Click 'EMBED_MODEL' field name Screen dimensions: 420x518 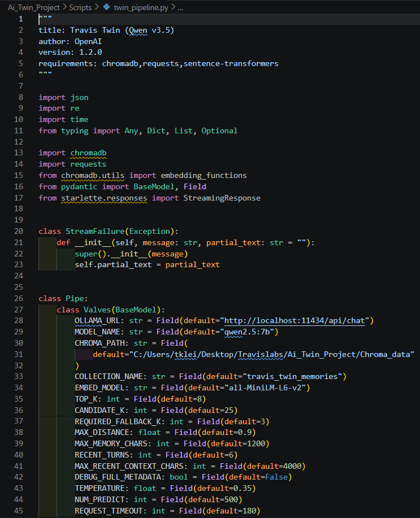(99, 388)
